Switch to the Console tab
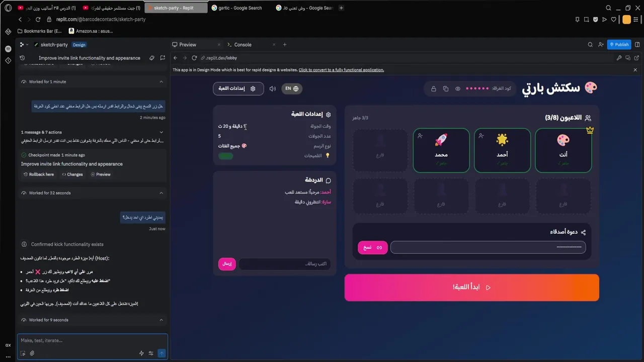644x362 pixels. (x=243, y=45)
